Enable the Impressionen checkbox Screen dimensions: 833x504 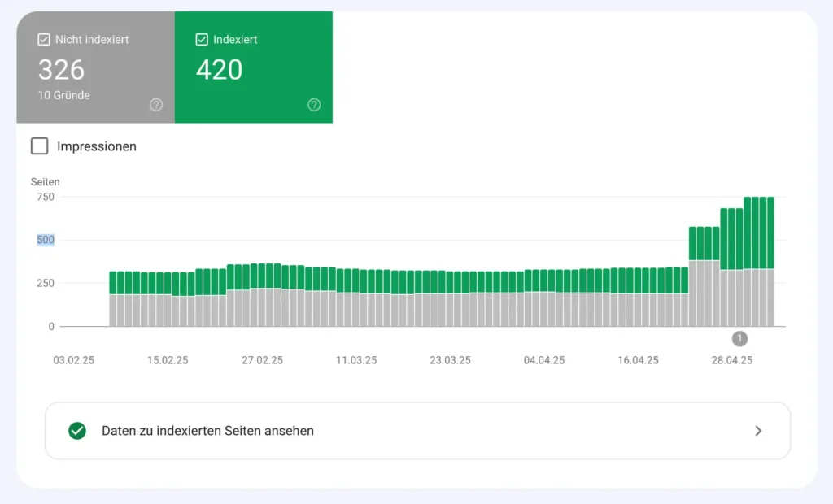tap(39, 146)
